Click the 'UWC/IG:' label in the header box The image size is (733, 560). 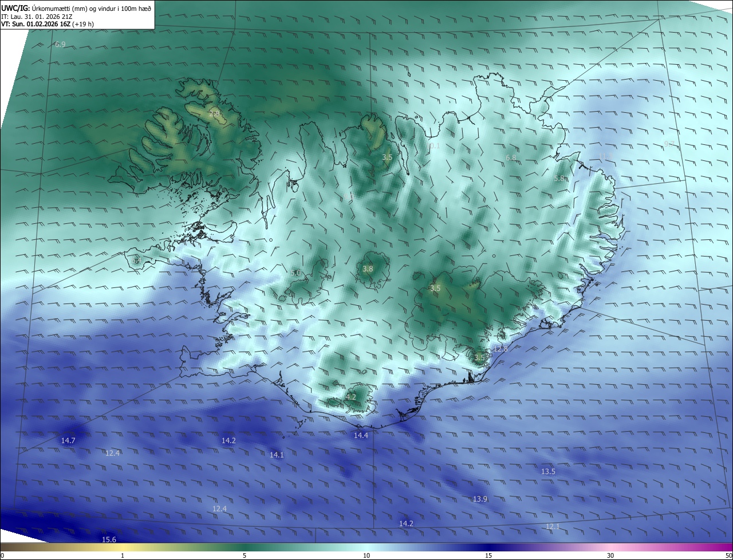(x=16, y=8)
